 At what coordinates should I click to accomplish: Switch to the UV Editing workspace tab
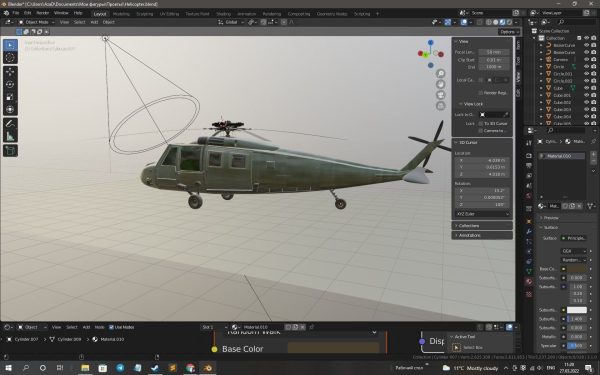pyautogui.click(x=169, y=14)
